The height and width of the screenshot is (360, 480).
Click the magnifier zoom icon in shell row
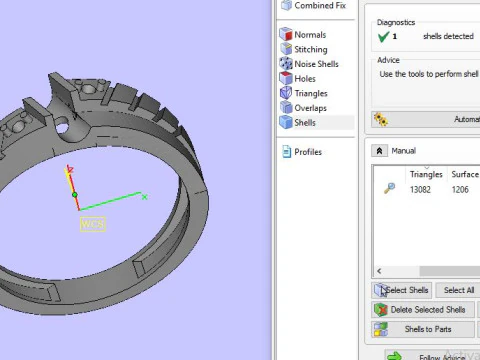(x=389, y=188)
